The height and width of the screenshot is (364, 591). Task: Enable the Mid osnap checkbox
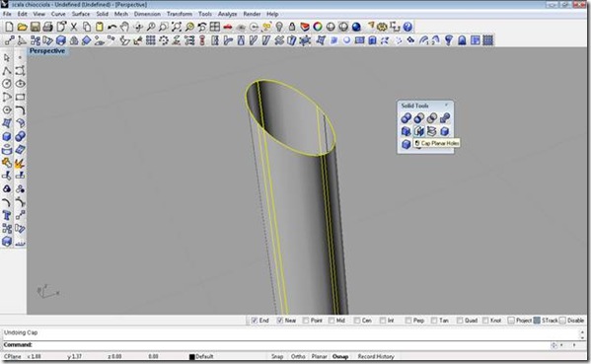[332, 321]
